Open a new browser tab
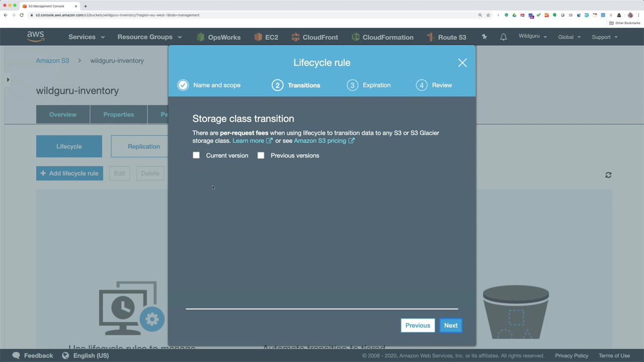 (86, 6)
